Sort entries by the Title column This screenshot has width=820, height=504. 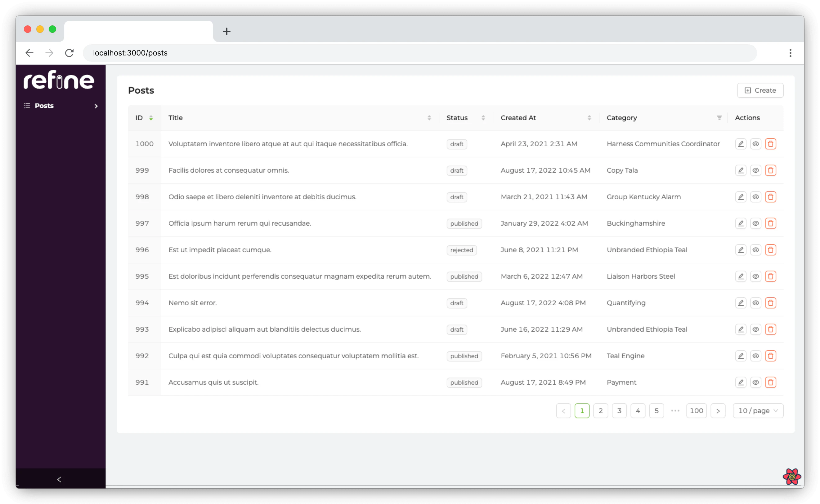coord(429,117)
